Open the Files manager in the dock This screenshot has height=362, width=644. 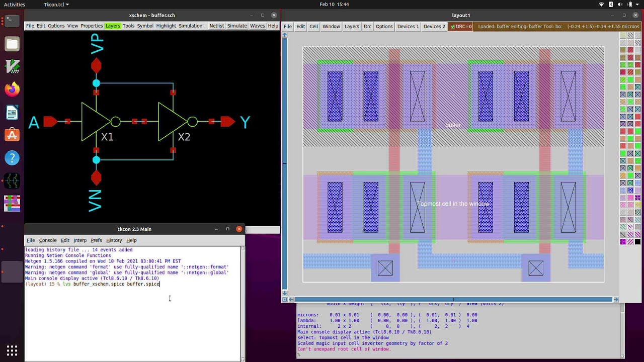tap(12, 44)
